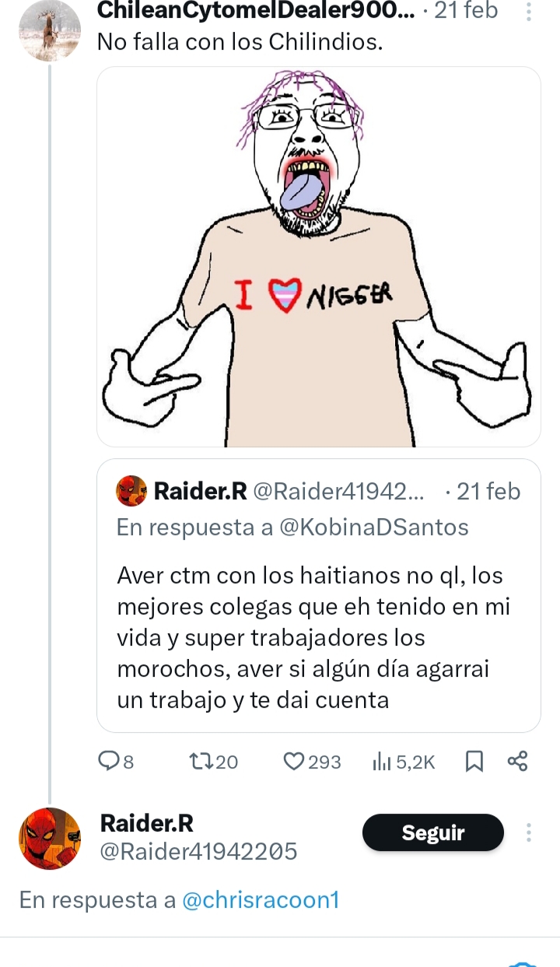Screen dimensions: 560x967
Task: Follow Raider.R with the Seguir button
Action: point(433,833)
